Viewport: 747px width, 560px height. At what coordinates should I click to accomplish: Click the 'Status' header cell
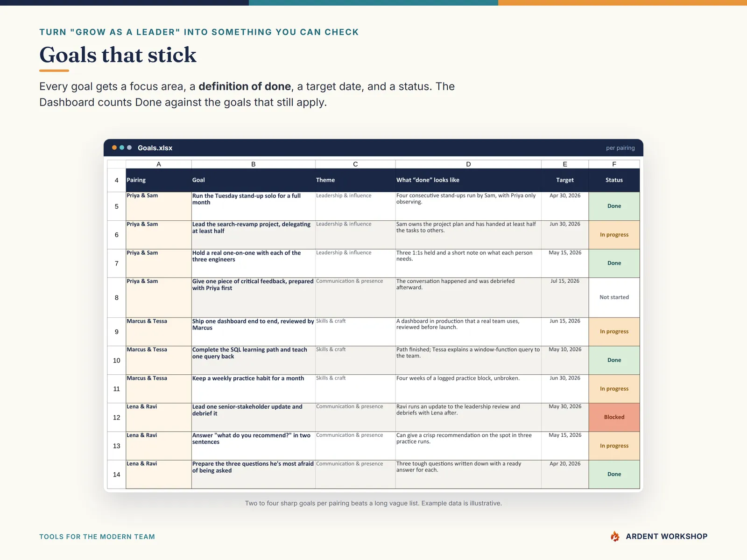pos(614,180)
